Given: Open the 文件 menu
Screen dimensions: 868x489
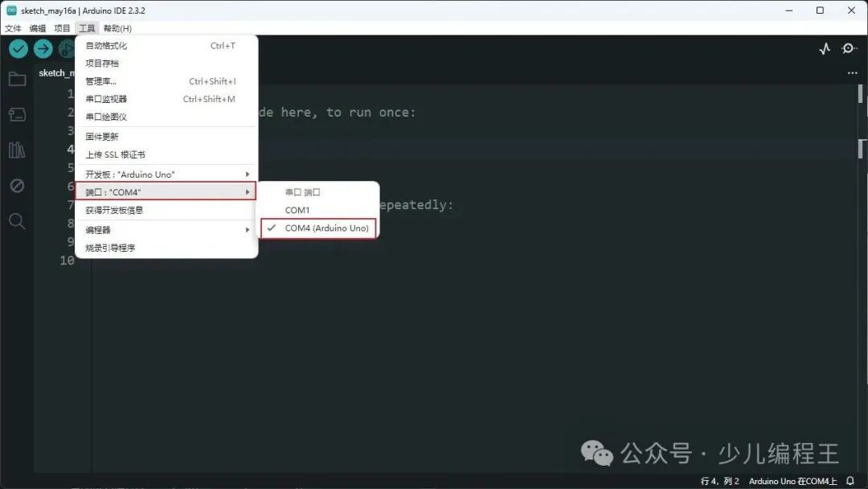Looking at the screenshot, I should tap(13, 27).
